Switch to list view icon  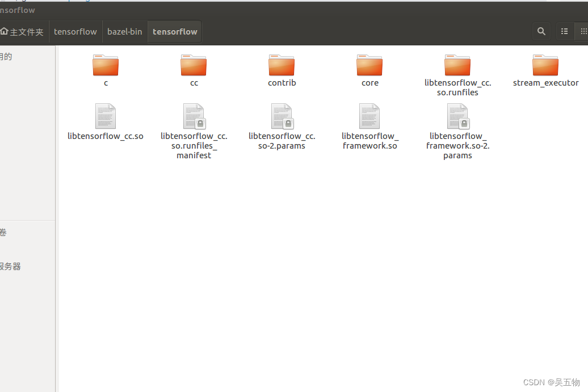pos(564,31)
